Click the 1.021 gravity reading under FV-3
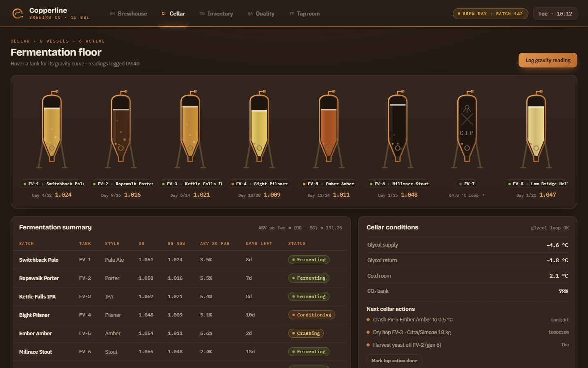 (202, 195)
